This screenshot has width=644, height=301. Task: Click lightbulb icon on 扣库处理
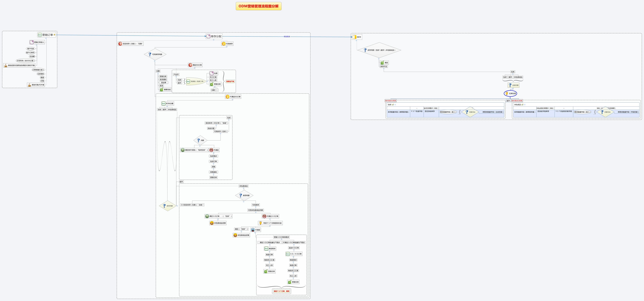pyautogui.click(x=507, y=94)
